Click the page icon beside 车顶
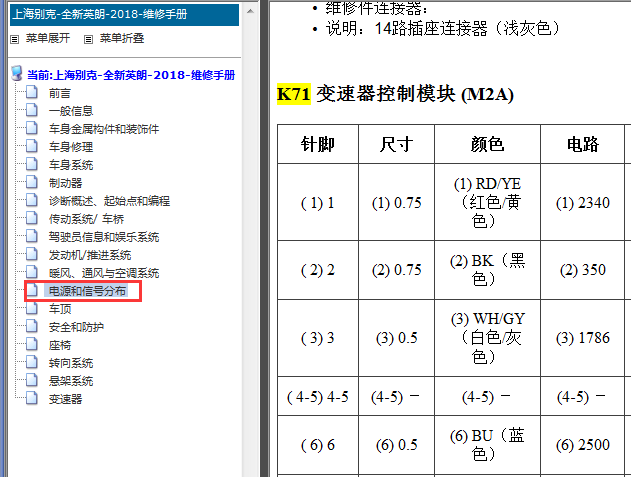The image size is (631, 477). tap(32, 308)
